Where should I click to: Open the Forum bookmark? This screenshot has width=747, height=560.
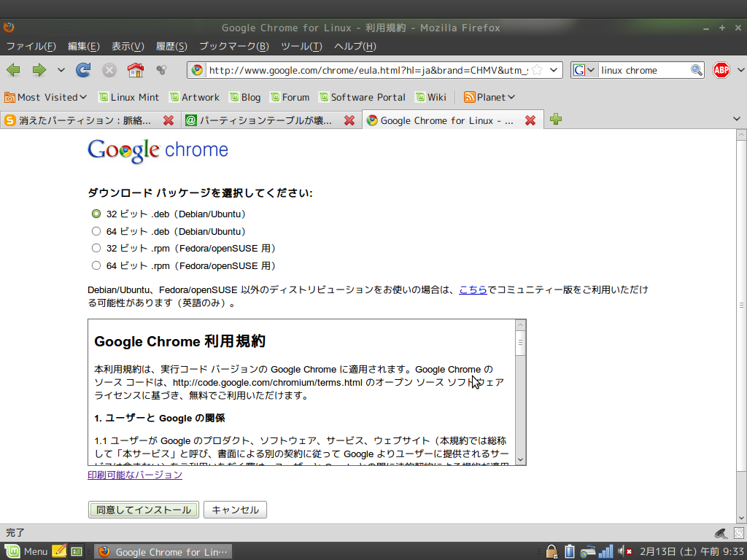click(x=290, y=97)
